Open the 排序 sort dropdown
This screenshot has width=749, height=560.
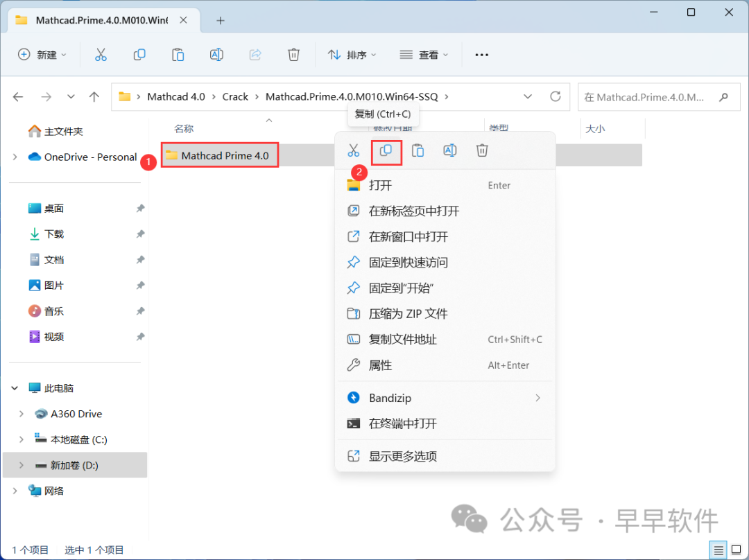352,55
